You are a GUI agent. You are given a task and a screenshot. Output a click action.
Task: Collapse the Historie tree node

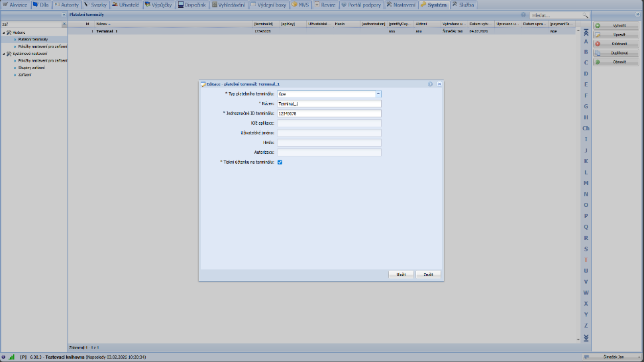tap(3, 32)
